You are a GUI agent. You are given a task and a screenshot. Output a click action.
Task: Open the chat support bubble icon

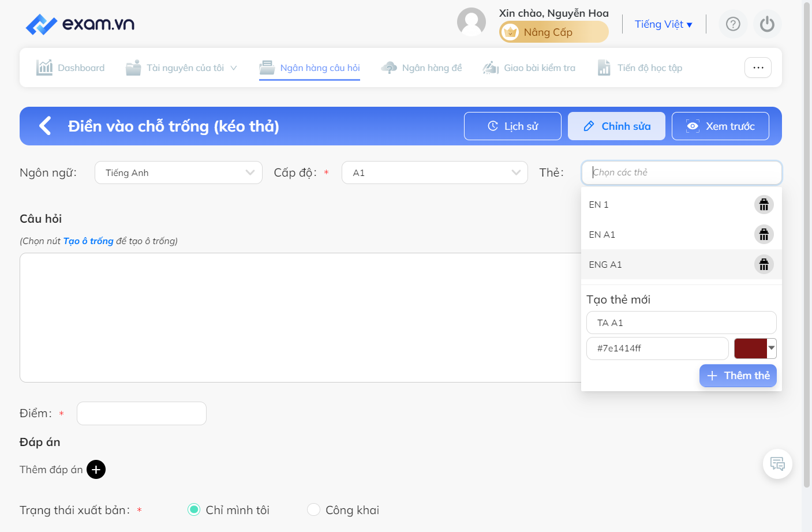pyautogui.click(x=777, y=464)
